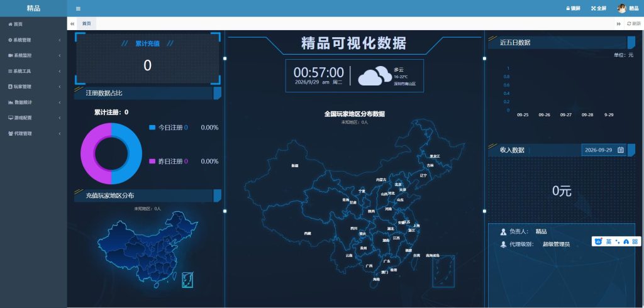Image resolution: width=644 pixels, height=308 pixels.
Task: Expand the 玩家管理 chevron
Action: pos(60,87)
